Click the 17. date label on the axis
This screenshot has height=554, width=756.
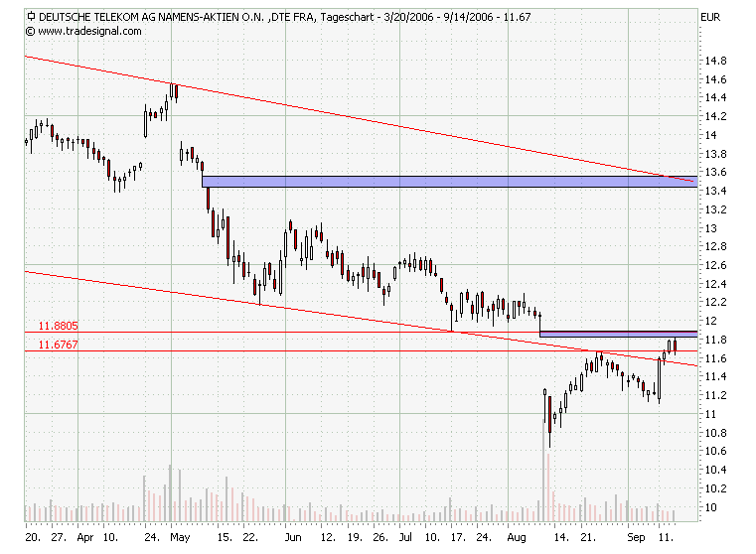(458, 538)
